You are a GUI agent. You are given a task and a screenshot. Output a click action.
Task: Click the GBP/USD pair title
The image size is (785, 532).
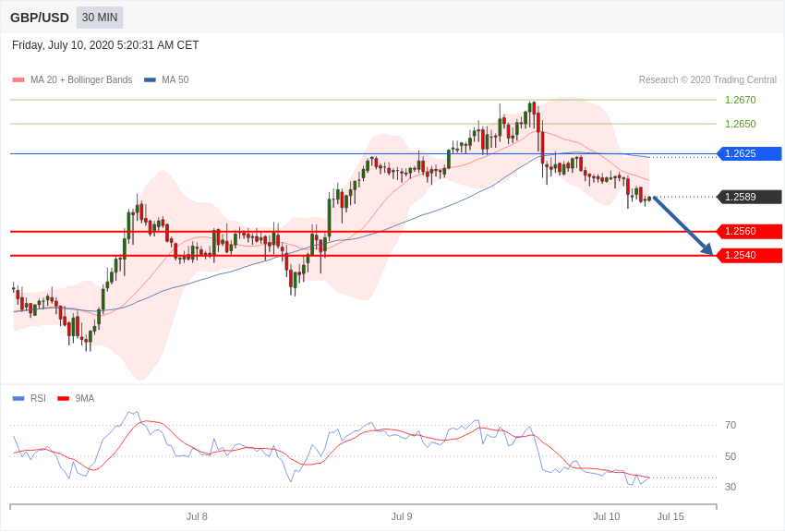pyautogui.click(x=40, y=18)
